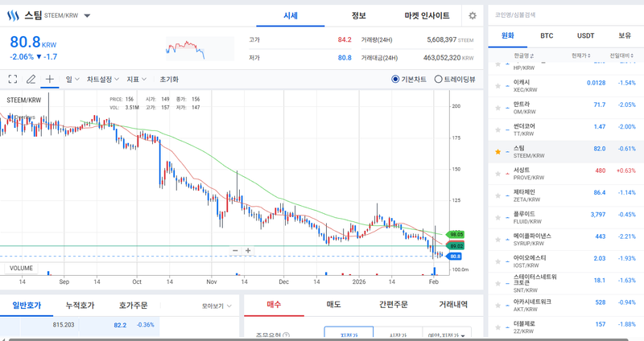644x341 pixels.
Task: Select the 기본차트 radio button
Action: click(395, 80)
